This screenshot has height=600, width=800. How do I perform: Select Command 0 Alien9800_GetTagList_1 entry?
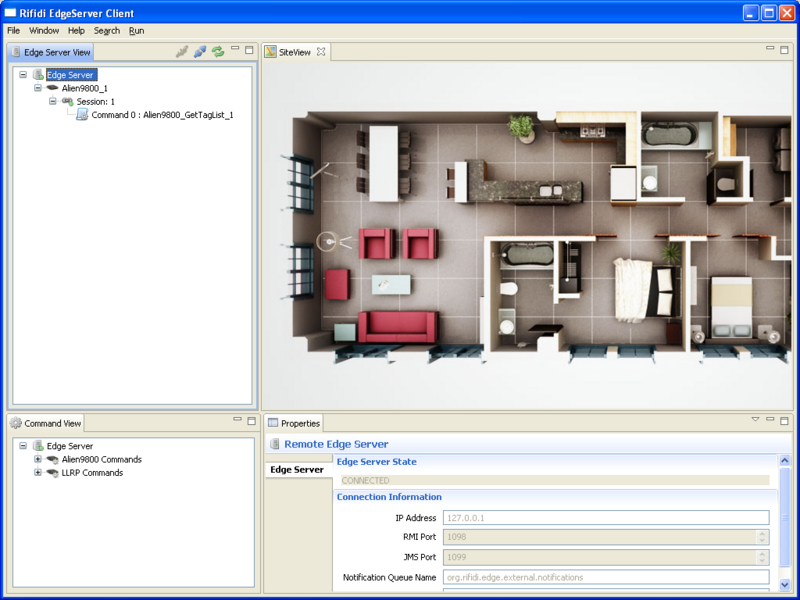162,115
